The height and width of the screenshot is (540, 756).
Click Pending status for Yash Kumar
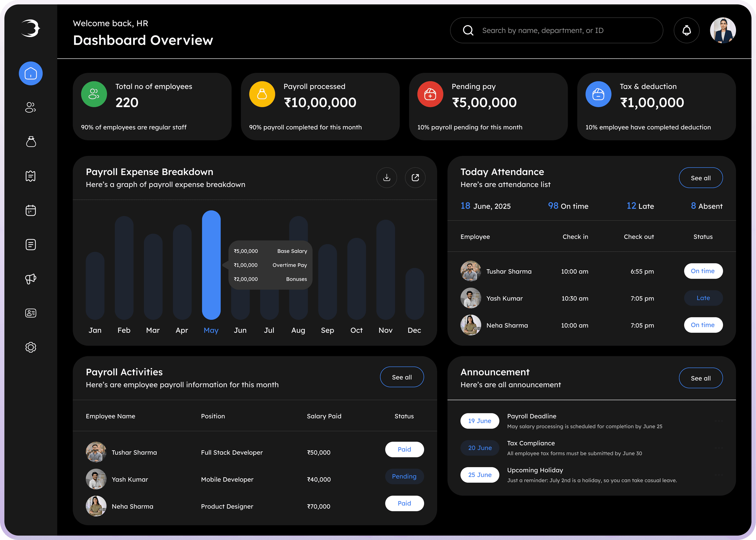tap(404, 476)
